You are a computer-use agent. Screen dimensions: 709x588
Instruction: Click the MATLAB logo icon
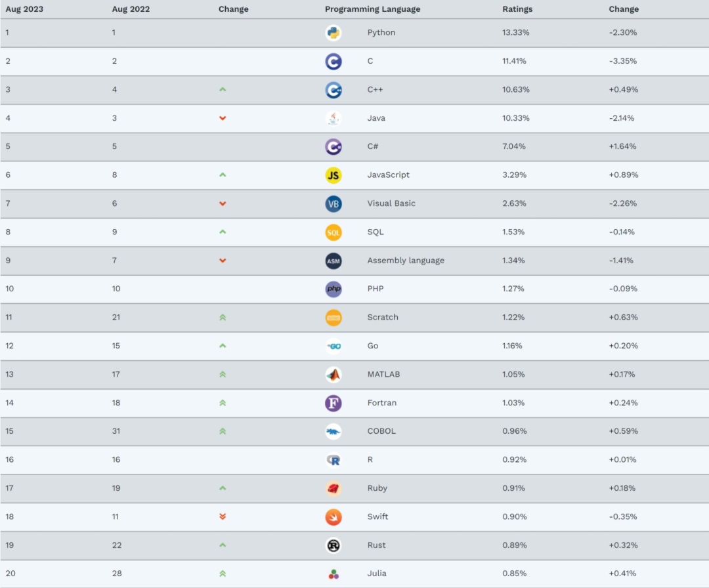point(333,375)
